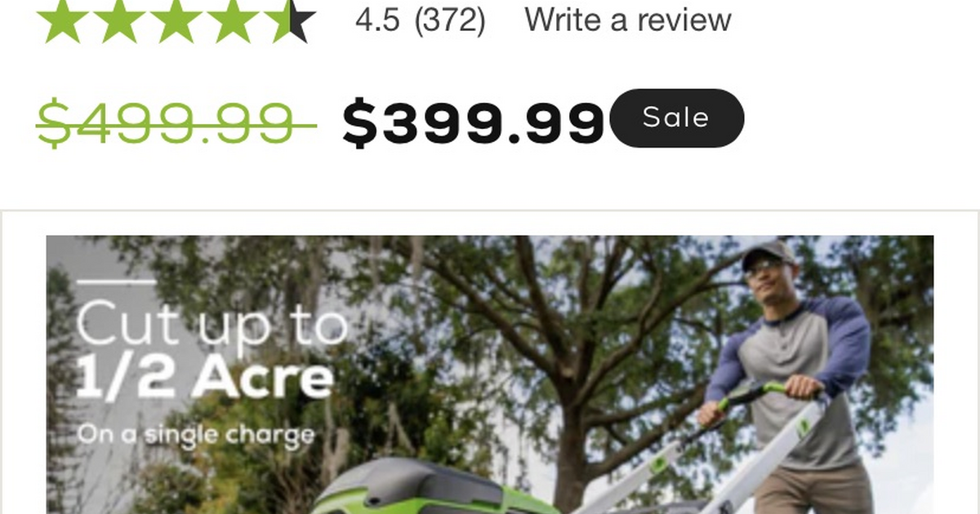980x514 pixels.
Task: Open the (372) reviews count
Action: (450, 20)
